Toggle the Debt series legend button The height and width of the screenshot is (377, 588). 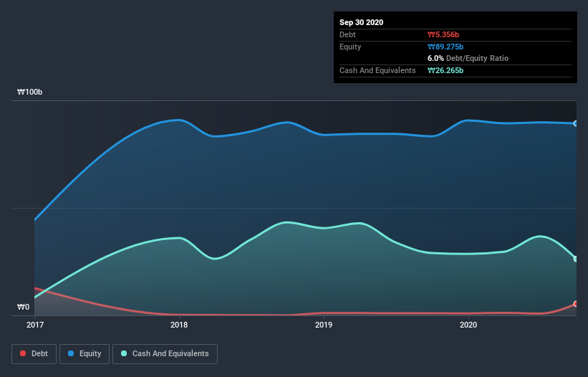tap(34, 354)
